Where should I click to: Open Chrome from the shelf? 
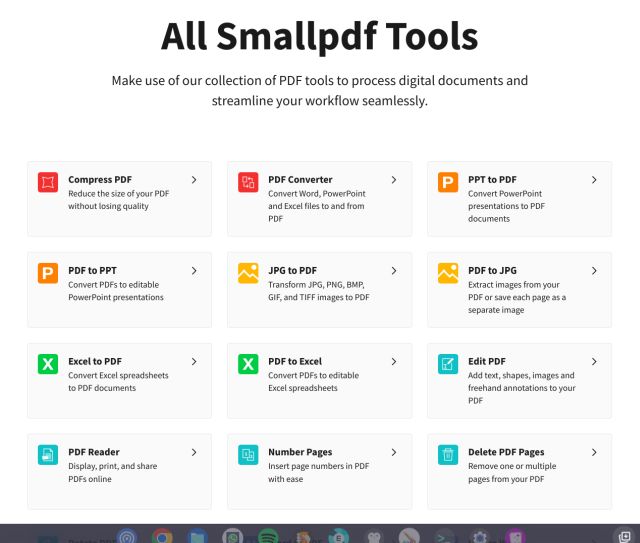(162, 536)
